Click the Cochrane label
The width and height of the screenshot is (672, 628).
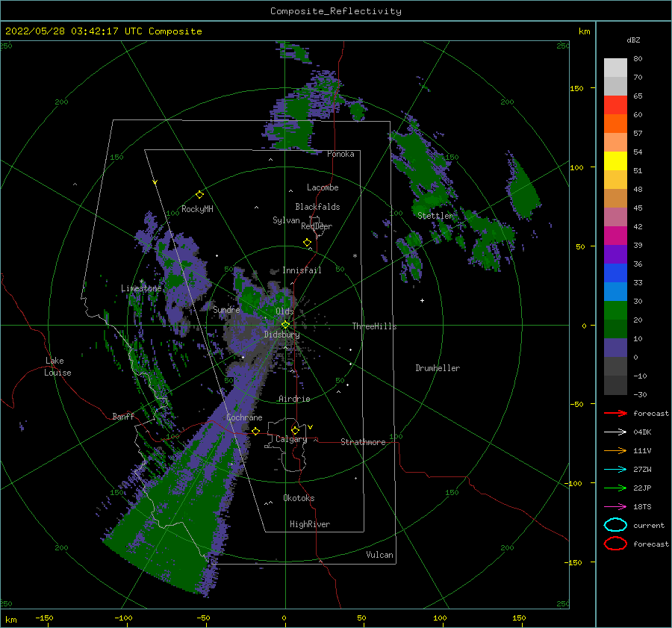(244, 417)
